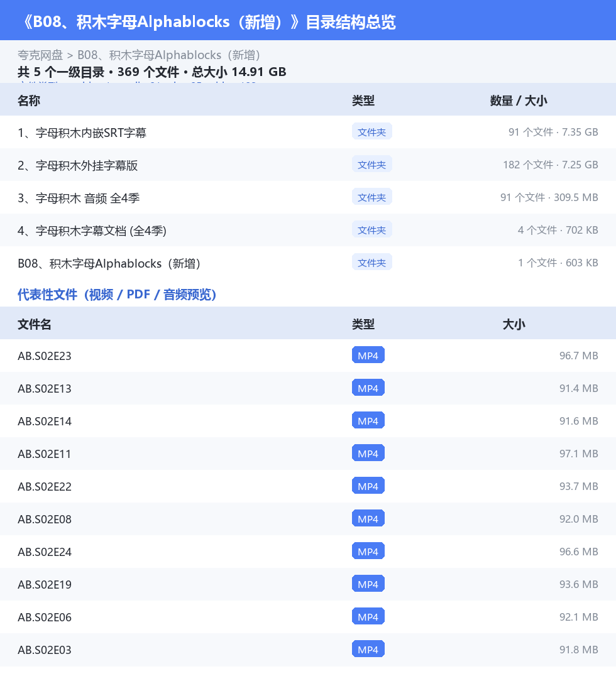Image resolution: width=616 pixels, height=686 pixels.
Task: Click the MP4 badge for AB.S02E19
Action: click(368, 584)
